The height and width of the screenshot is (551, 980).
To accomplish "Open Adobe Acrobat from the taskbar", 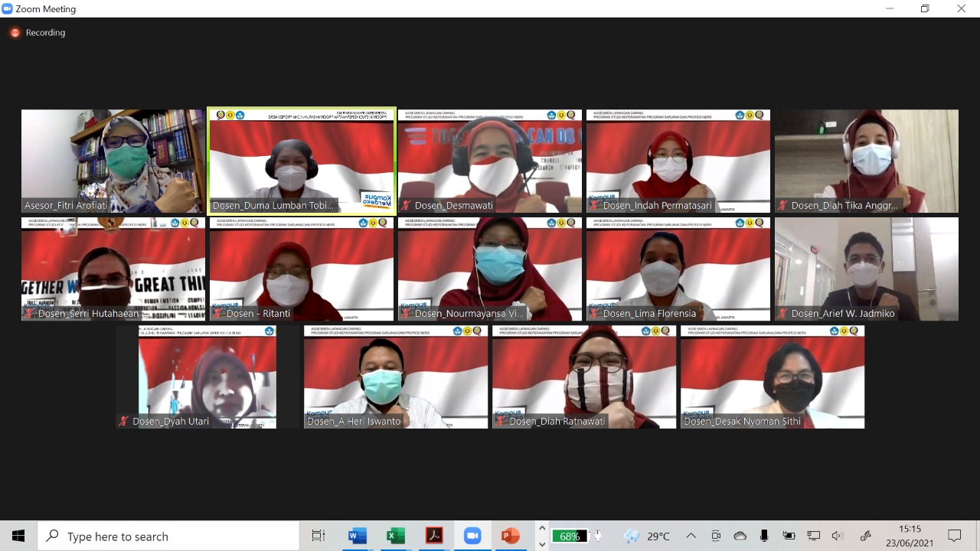I will (x=434, y=536).
